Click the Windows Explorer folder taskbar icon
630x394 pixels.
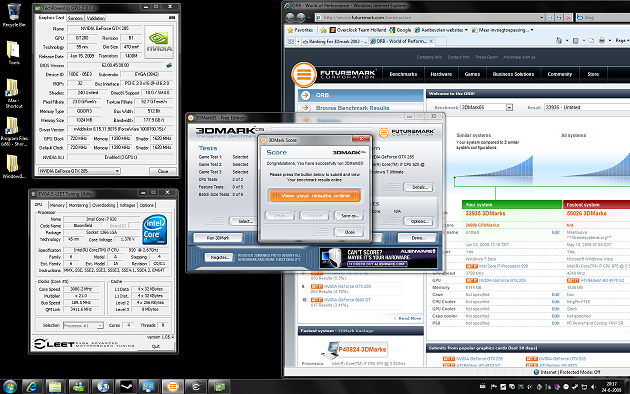click(55, 387)
